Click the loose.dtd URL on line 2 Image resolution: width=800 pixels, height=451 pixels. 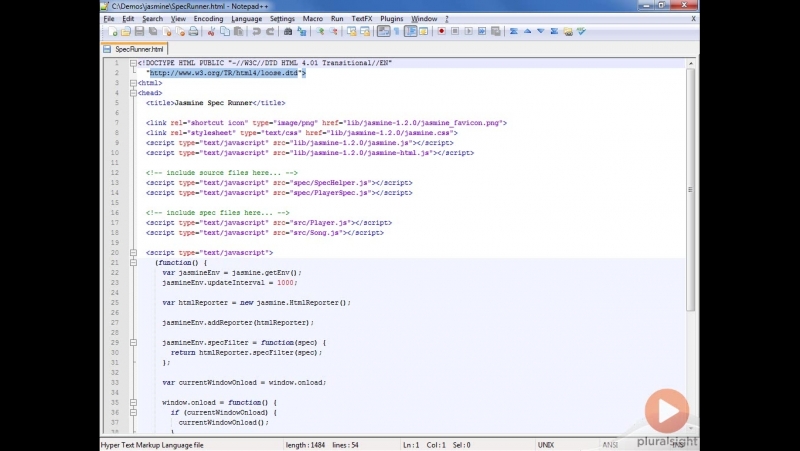[x=224, y=73]
